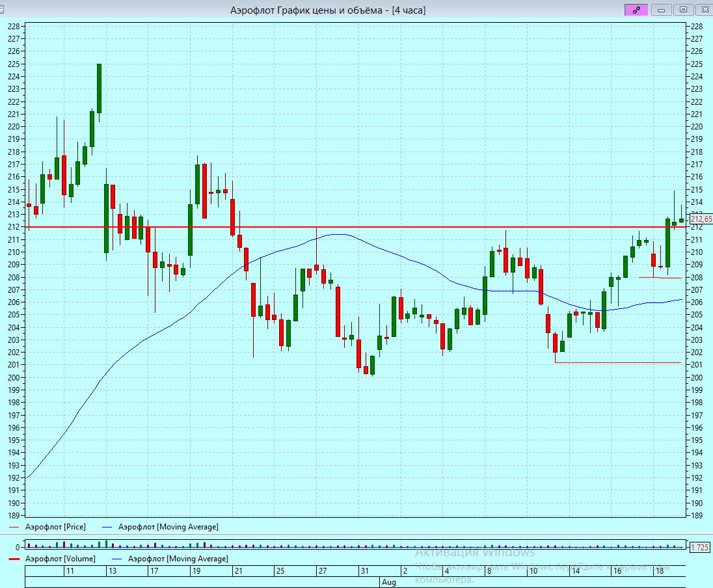Click 225 on the left price axis
The image size is (713, 588).
point(14,64)
